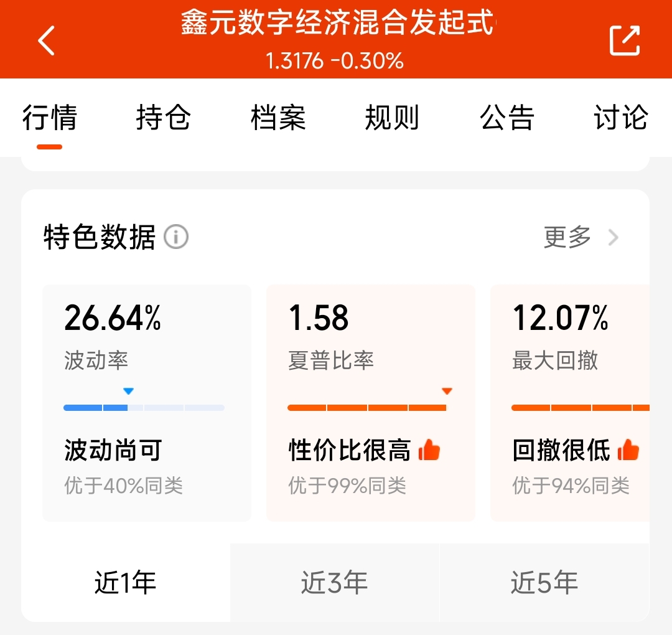Tap fund title 鑫元数字经济混合发起式
The width and height of the screenshot is (672, 635).
tap(338, 22)
